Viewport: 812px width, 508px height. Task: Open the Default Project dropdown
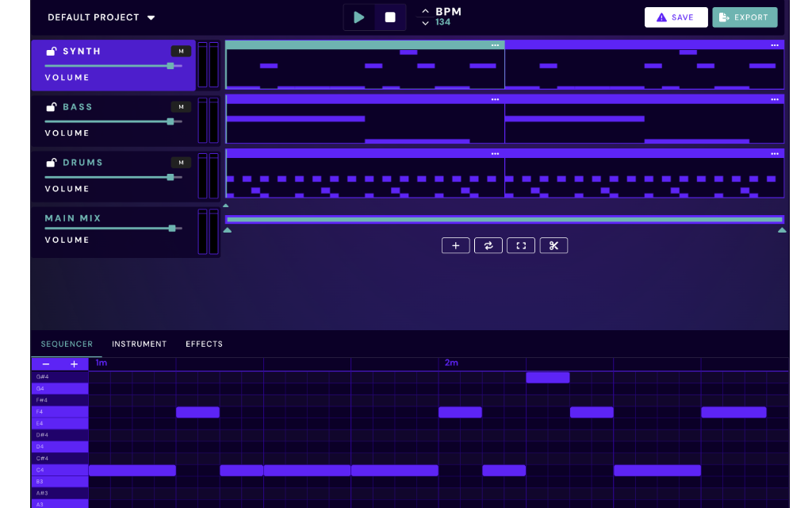(101, 17)
